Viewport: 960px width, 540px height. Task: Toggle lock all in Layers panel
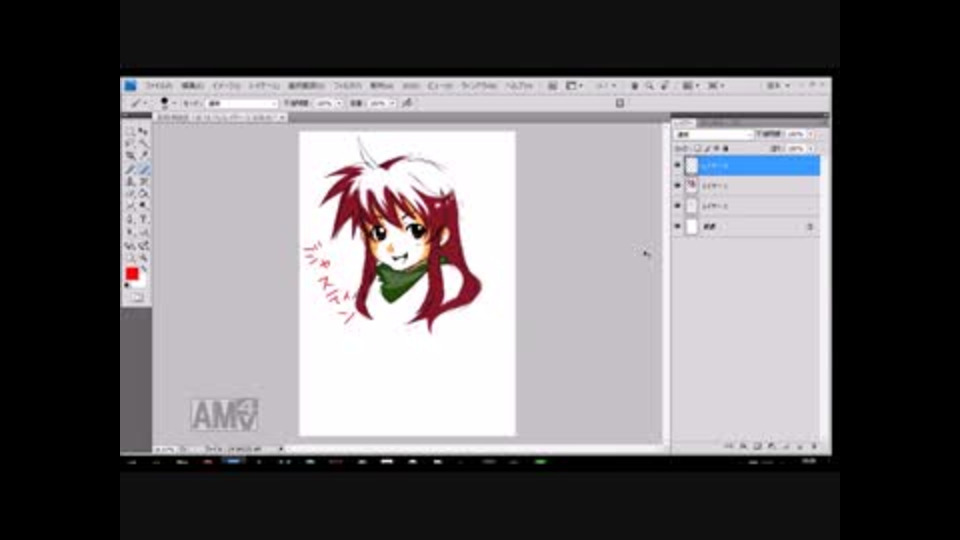tap(726, 149)
